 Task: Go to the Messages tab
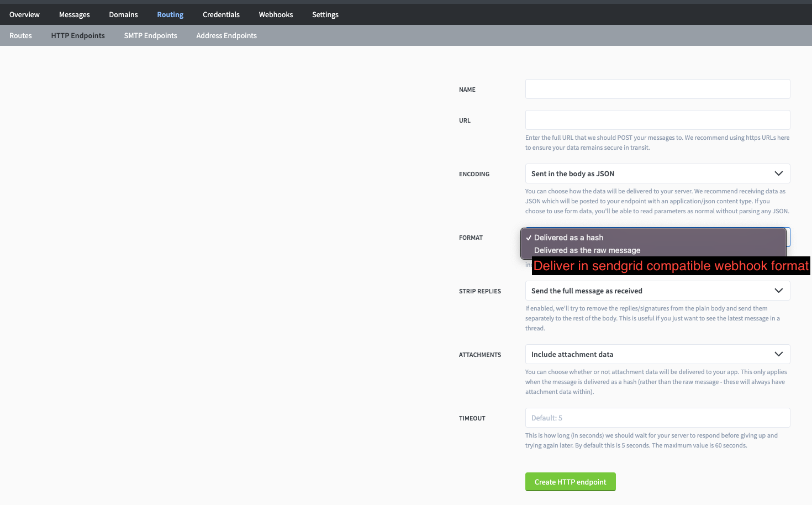point(75,14)
